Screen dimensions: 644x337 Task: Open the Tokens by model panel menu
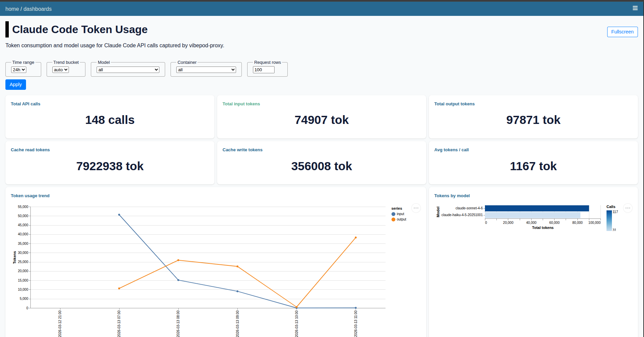point(628,208)
